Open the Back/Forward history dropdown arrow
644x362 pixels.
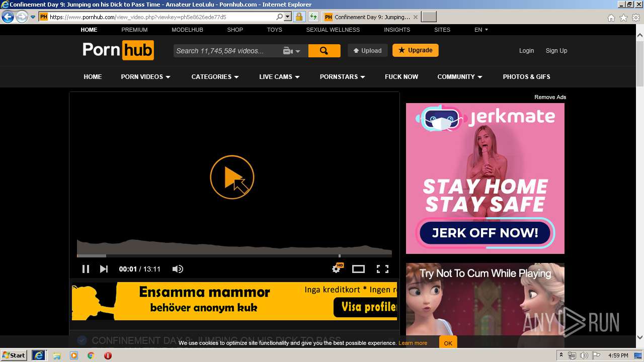[x=33, y=17]
